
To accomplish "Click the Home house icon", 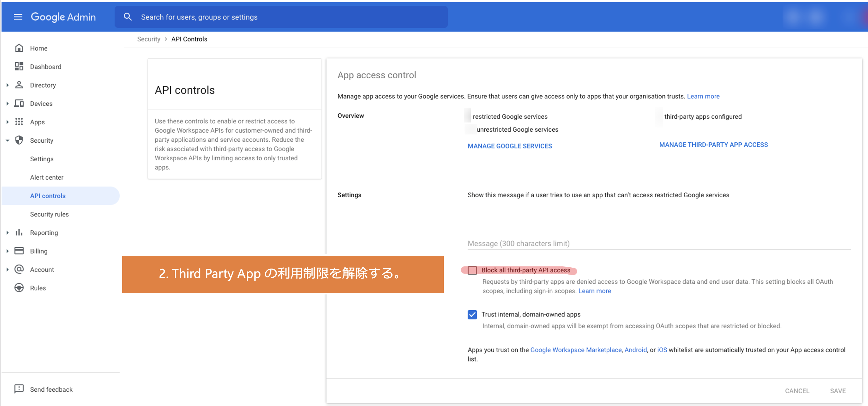I will point(19,48).
